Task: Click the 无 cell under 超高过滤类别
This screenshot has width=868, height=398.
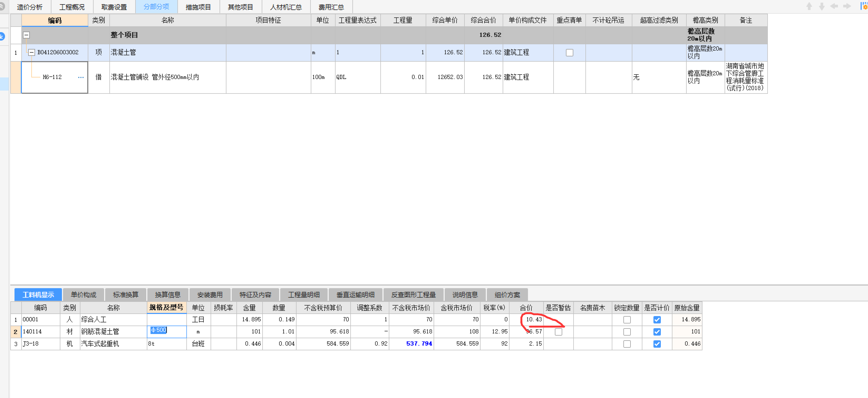Action: coord(659,77)
